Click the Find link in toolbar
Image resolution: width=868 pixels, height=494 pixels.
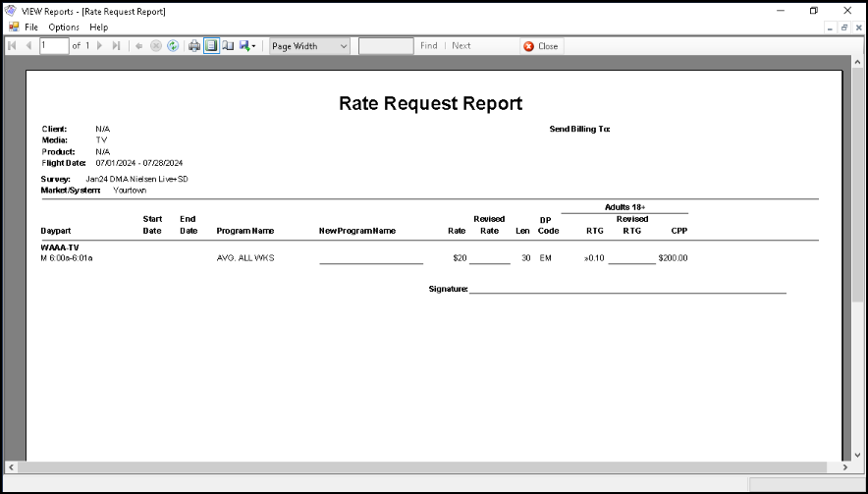pos(429,46)
